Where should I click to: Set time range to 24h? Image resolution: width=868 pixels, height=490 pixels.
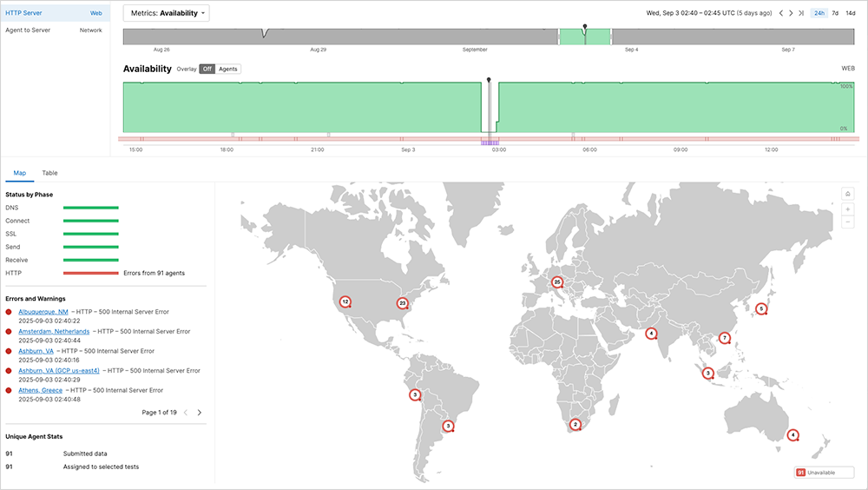coord(819,13)
